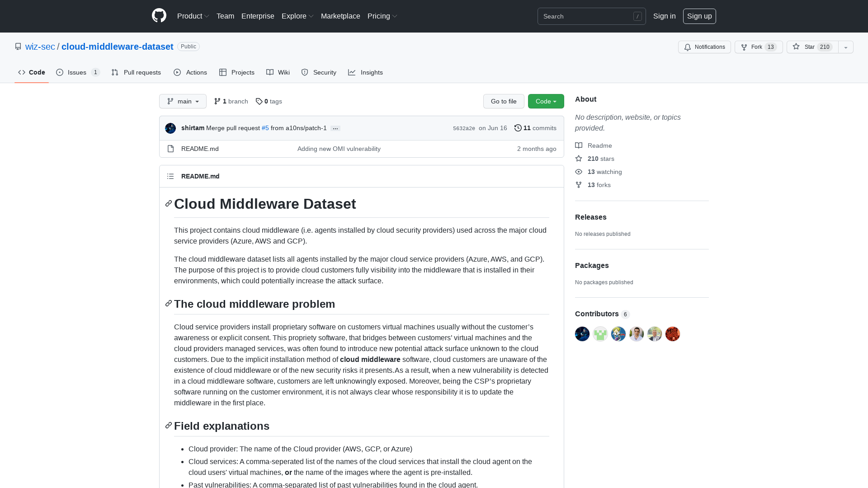
Task: Open the main branch selector
Action: click(x=183, y=101)
